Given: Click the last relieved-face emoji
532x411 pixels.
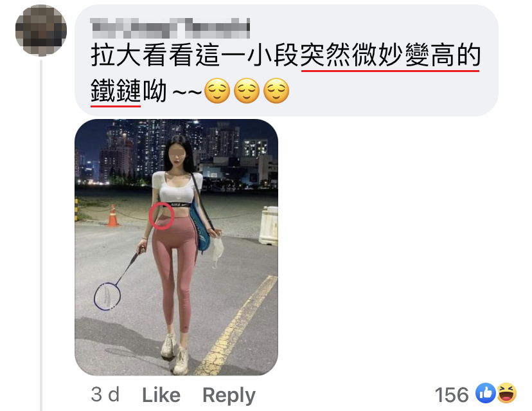Looking at the screenshot, I should (276, 91).
